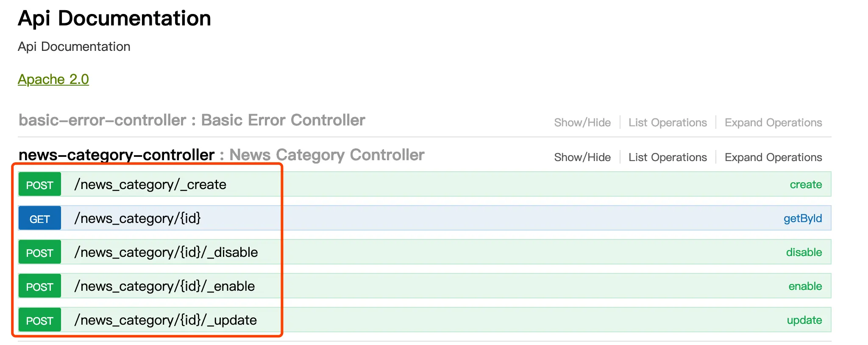Click the 'enable' operation summary
The height and width of the screenshot is (345, 868).
coord(805,286)
